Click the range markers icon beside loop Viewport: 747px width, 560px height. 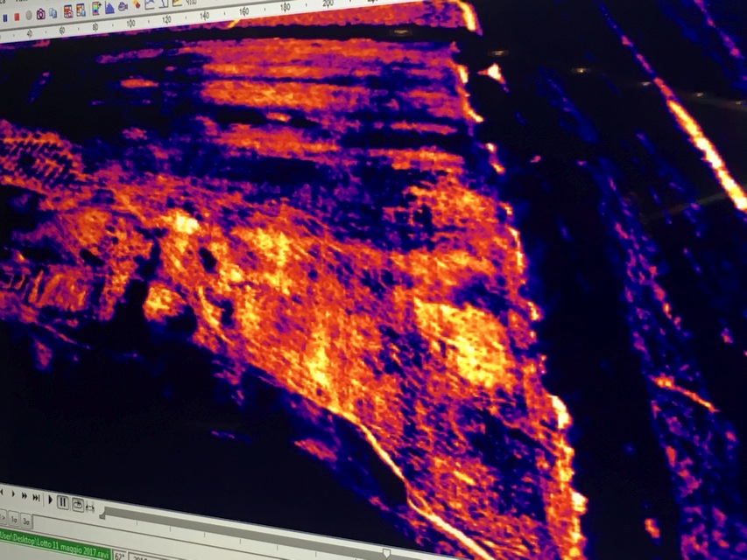(90, 507)
